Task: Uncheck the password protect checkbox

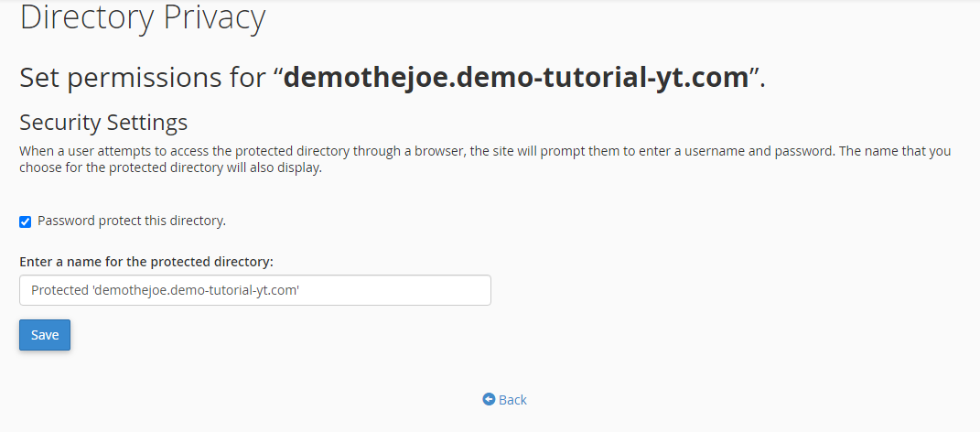Action: tap(26, 221)
